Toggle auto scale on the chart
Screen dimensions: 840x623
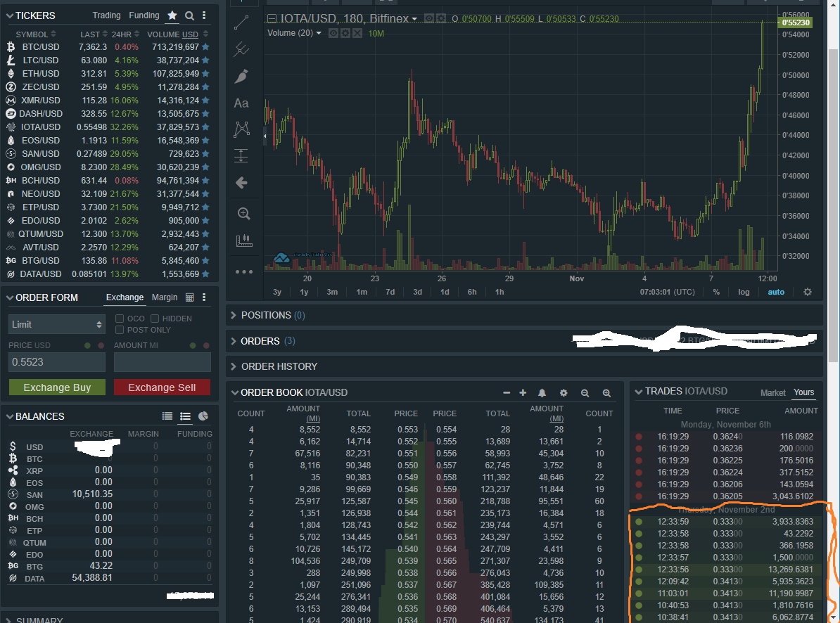[776, 292]
